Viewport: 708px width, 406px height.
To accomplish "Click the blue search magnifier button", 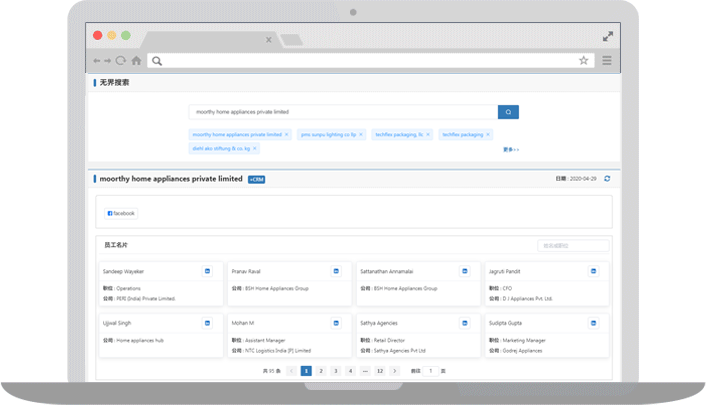I will tap(508, 113).
